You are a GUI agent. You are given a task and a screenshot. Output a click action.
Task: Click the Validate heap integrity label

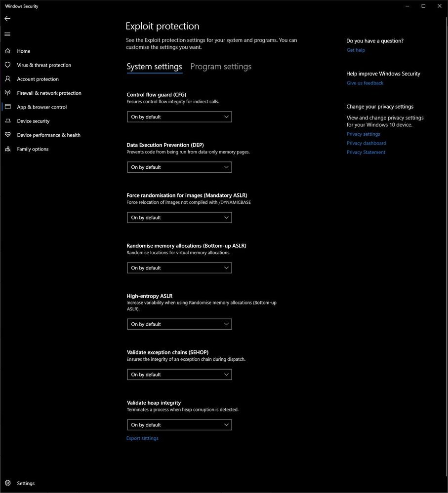pos(154,403)
